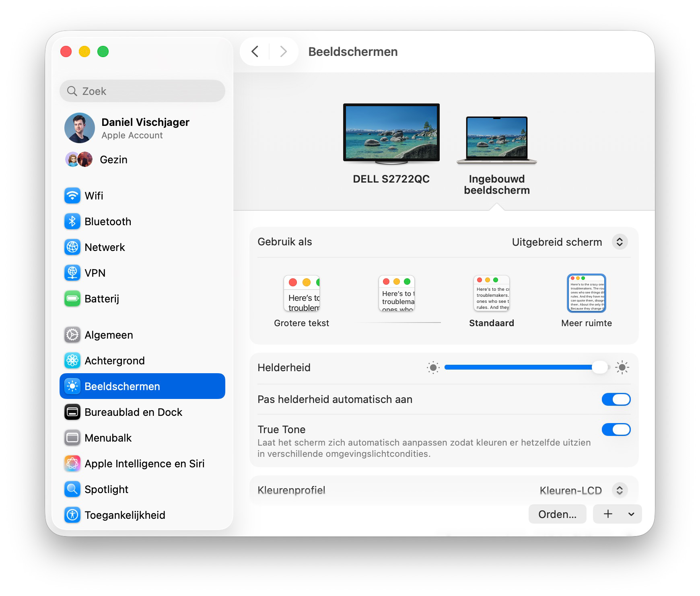Open Batterij settings

tap(101, 299)
